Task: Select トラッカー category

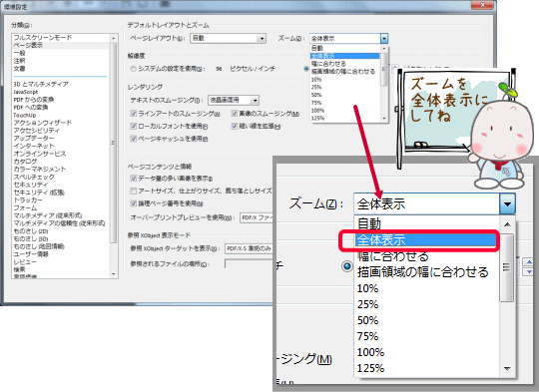Action: tap(28, 199)
